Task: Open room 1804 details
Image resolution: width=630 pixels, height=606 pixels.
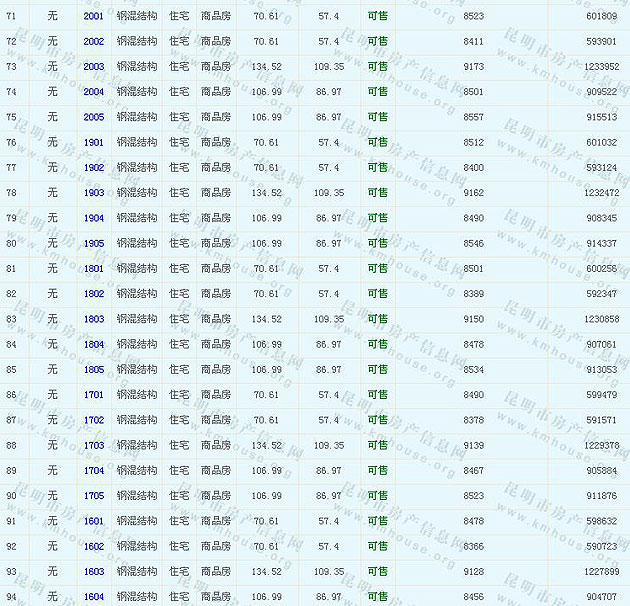Action: [93, 344]
